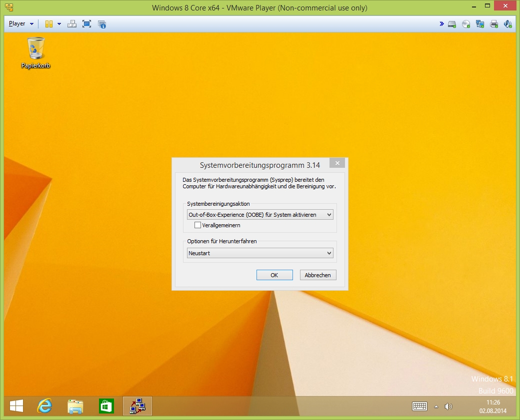Pause the virtual machine with the yellow pause icon
Image resolution: width=520 pixels, height=420 pixels.
[x=49, y=24]
